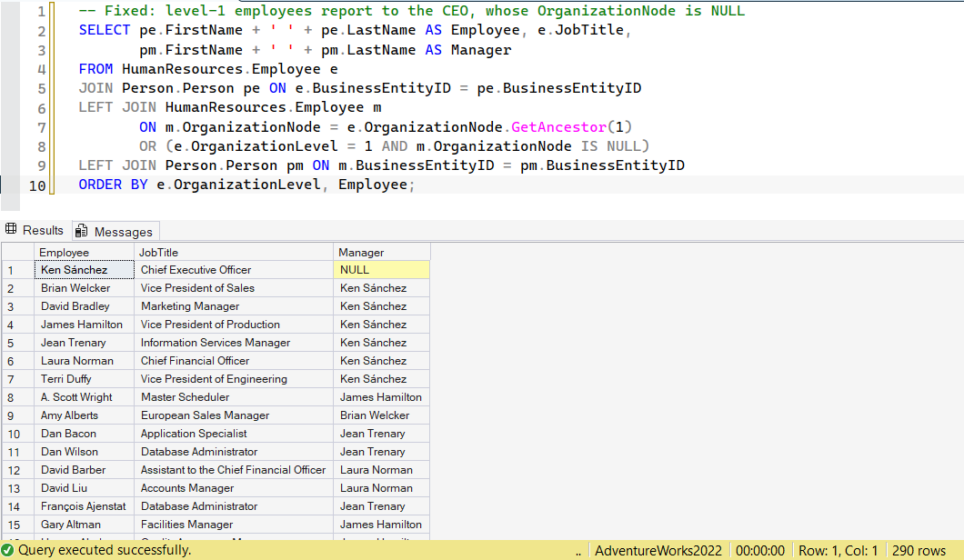Select the Laura Norman employee cell in row 6
The height and width of the screenshot is (560, 964).
85,361
